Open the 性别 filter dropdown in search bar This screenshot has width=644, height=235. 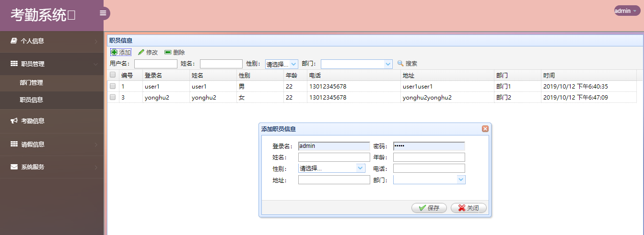tap(294, 64)
